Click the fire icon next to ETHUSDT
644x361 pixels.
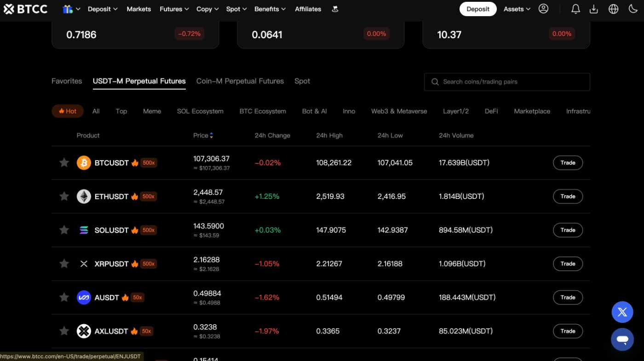coord(134,196)
